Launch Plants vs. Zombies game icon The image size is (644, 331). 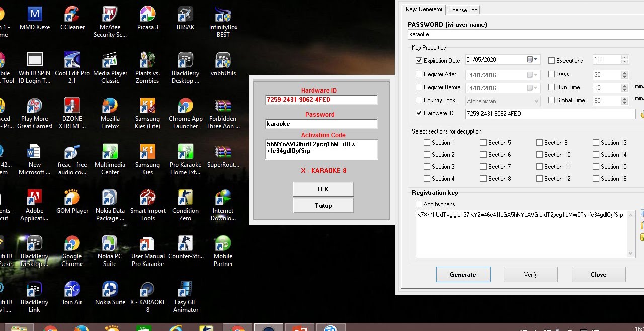pyautogui.click(x=148, y=68)
